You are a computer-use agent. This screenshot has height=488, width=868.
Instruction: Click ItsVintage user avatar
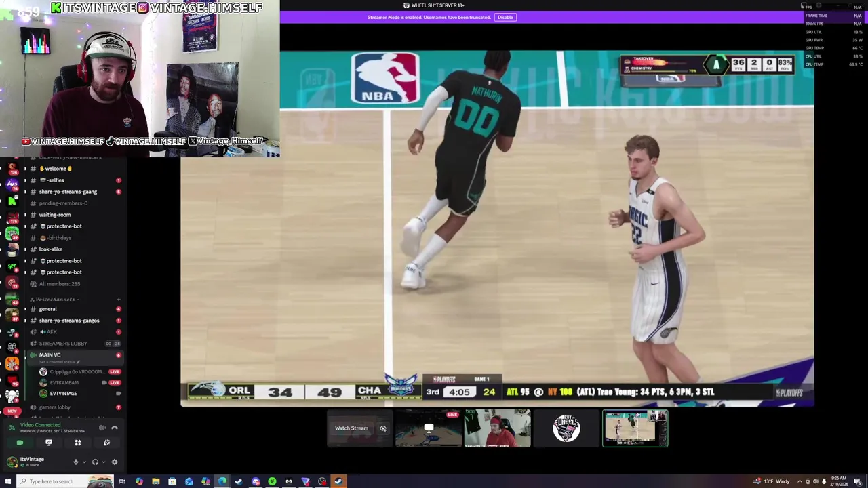click(x=12, y=462)
